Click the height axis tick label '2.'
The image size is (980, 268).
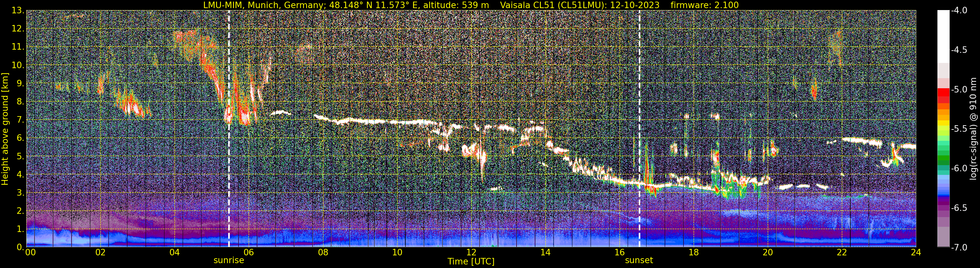[20, 211]
